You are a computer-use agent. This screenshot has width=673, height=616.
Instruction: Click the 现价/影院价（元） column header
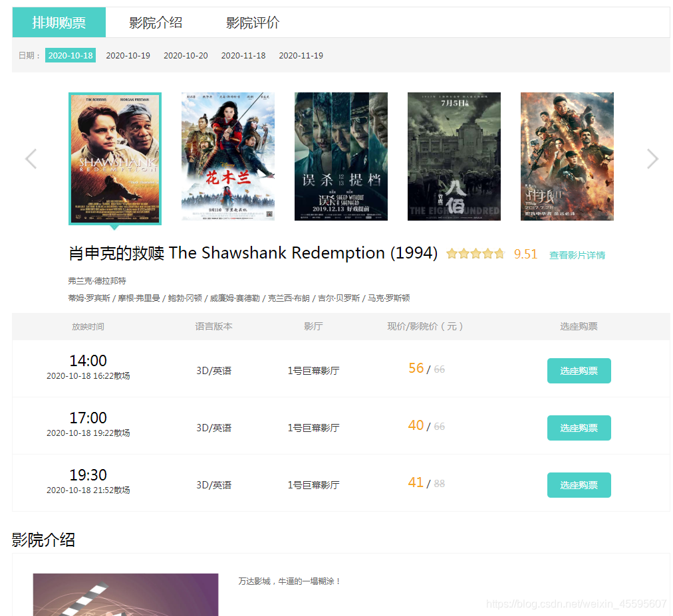[x=425, y=326]
